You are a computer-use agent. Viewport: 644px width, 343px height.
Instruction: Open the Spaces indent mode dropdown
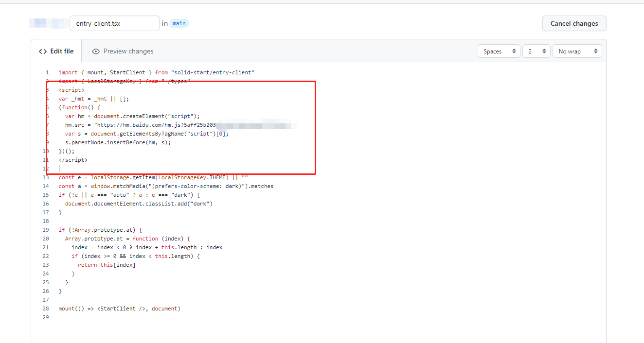pos(499,51)
